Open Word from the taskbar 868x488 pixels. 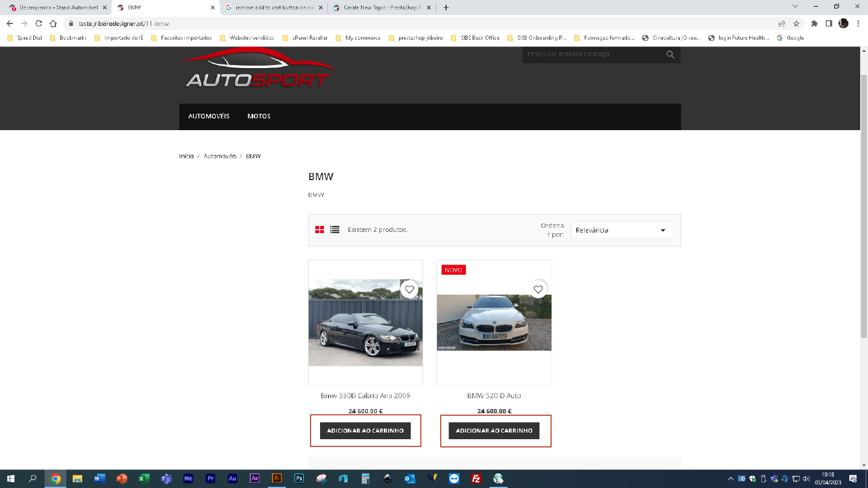coord(99,479)
